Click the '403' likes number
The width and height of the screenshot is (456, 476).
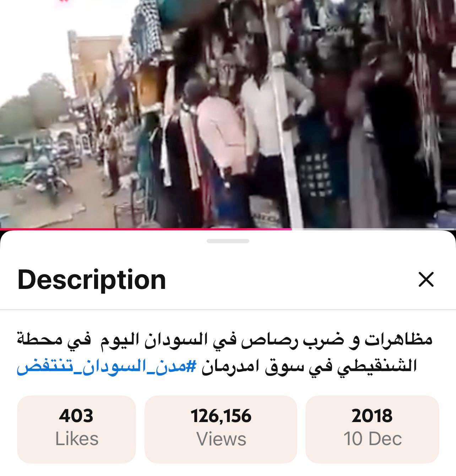76,416
